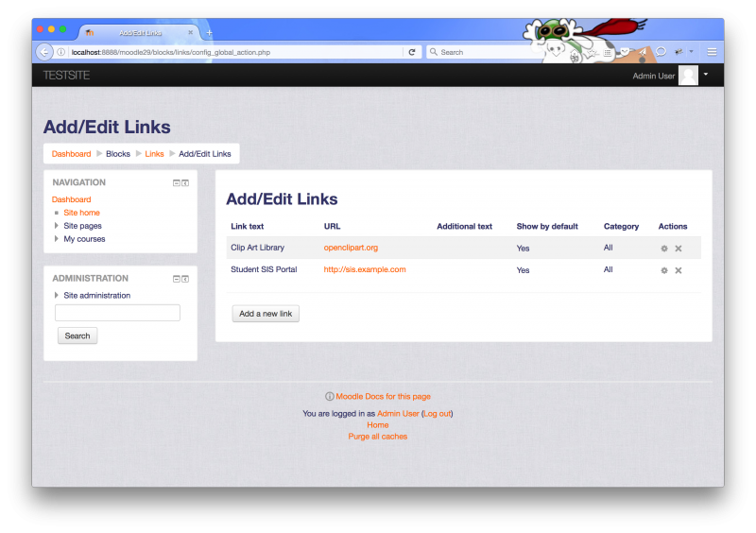Close the Add/Edit Links browser tab

[x=191, y=32]
